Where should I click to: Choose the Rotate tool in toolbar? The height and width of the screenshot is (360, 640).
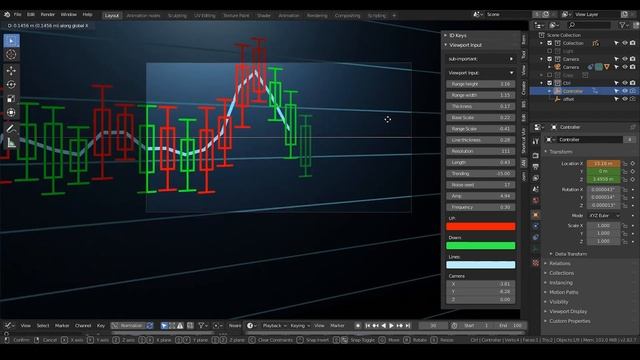(x=11, y=84)
